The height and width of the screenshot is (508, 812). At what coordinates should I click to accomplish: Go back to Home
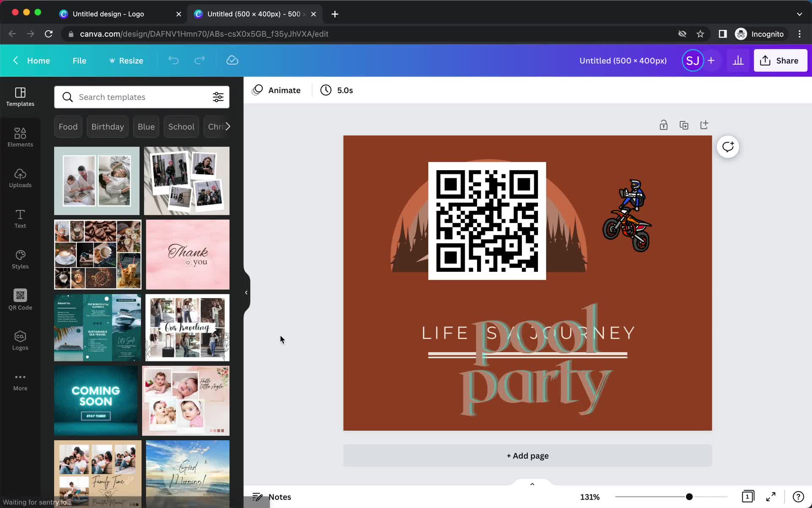coord(31,61)
